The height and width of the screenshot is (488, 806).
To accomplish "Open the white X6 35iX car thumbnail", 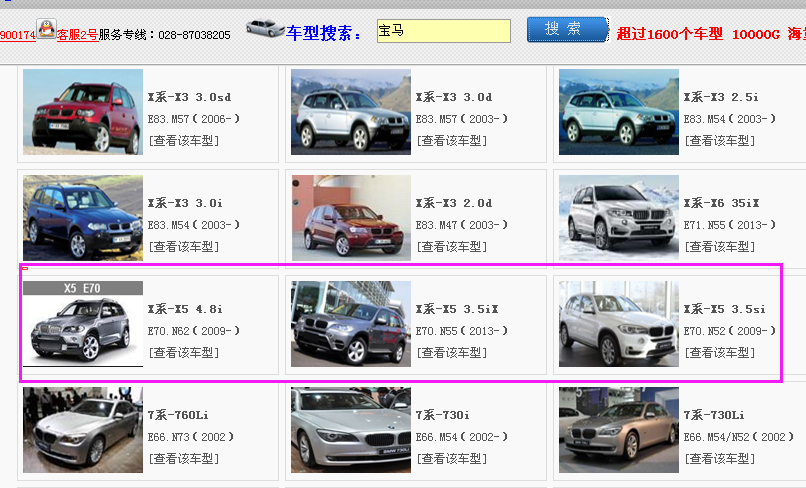I will pyautogui.click(x=619, y=218).
